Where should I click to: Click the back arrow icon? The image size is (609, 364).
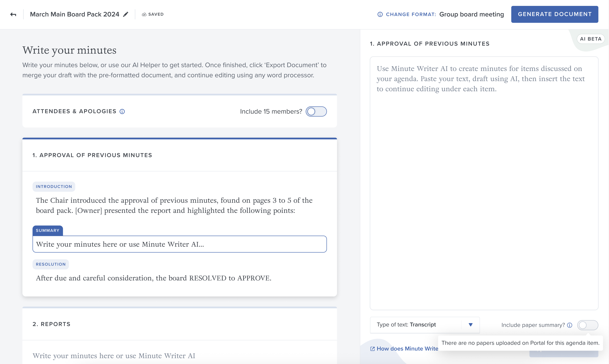pos(13,15)
